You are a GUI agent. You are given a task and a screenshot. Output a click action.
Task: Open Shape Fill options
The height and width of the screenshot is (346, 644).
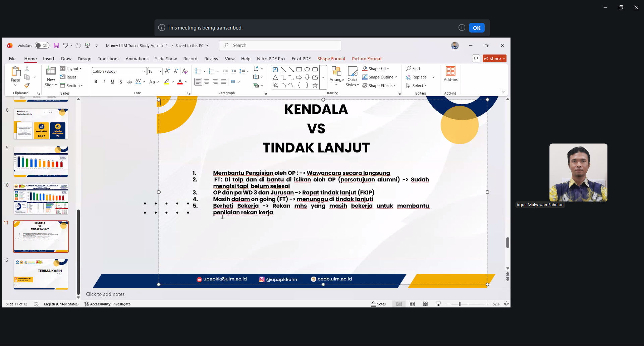click(376, 69)
